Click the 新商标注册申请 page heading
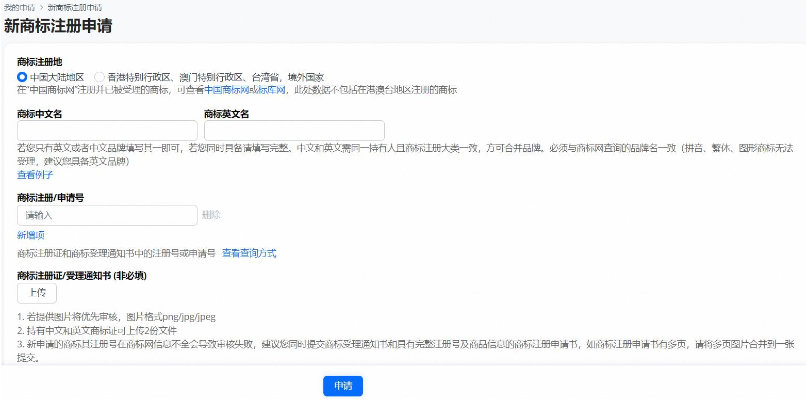 click(x=58, y=27)
